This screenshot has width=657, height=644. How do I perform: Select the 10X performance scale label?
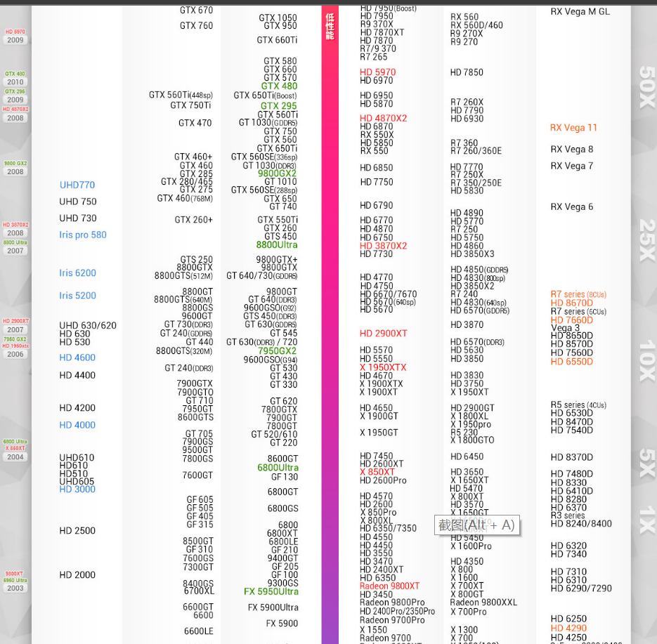646,360
